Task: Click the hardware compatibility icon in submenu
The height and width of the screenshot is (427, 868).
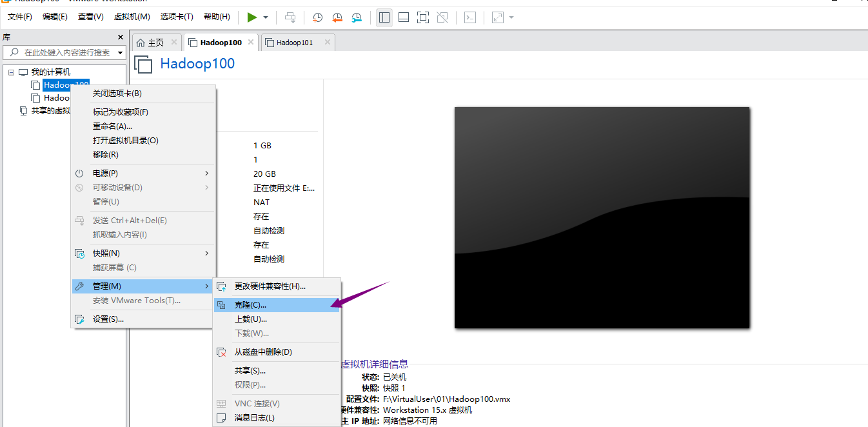Action: [222, 286]
